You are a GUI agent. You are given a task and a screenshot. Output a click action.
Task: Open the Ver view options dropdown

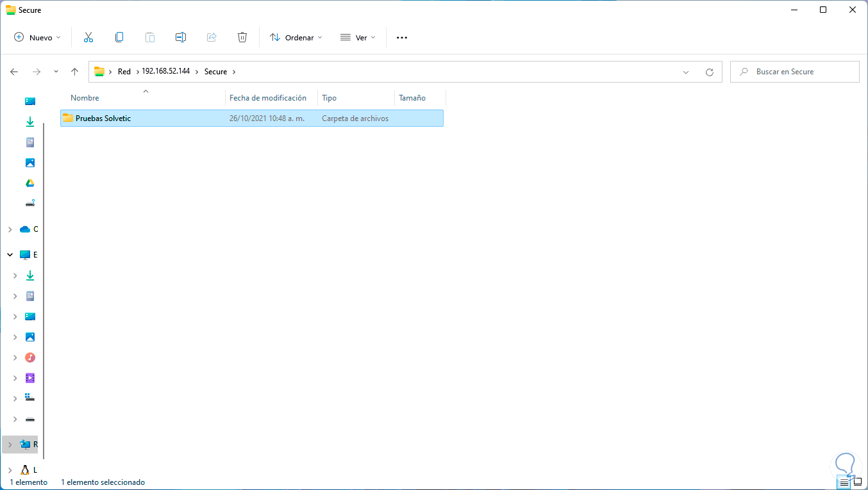pos(358,38)
